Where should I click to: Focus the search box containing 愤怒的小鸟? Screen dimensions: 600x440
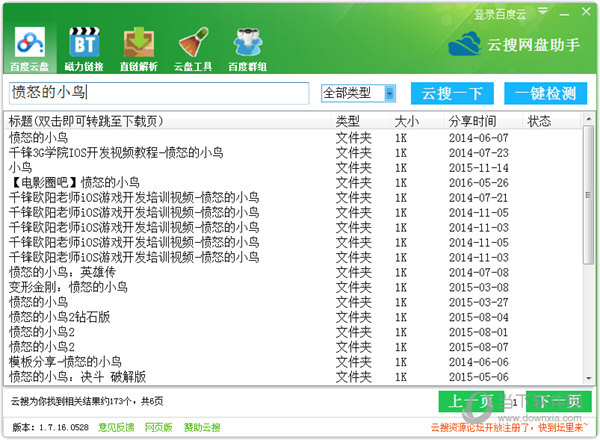click(159, 93)
